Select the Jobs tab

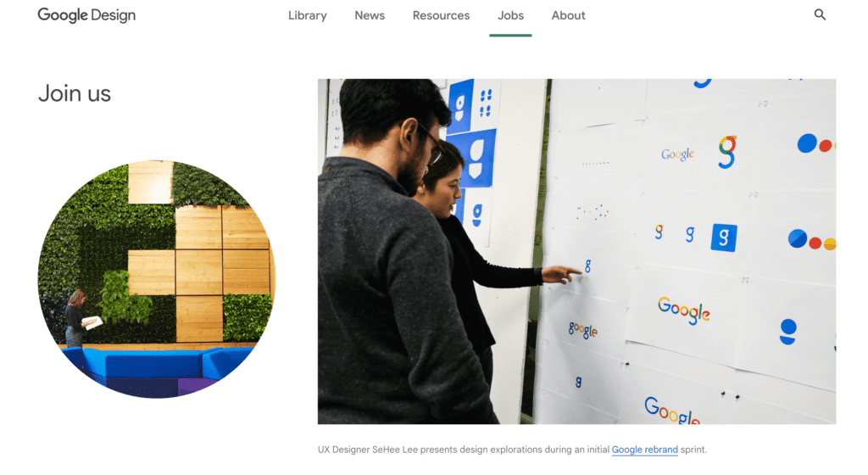(x=510, y=15)
